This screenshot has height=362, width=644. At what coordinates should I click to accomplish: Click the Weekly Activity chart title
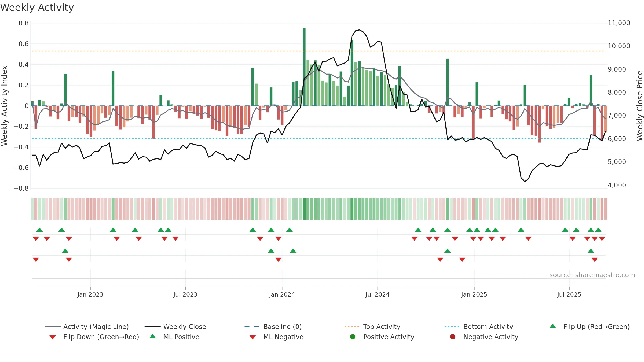(37, 8)
